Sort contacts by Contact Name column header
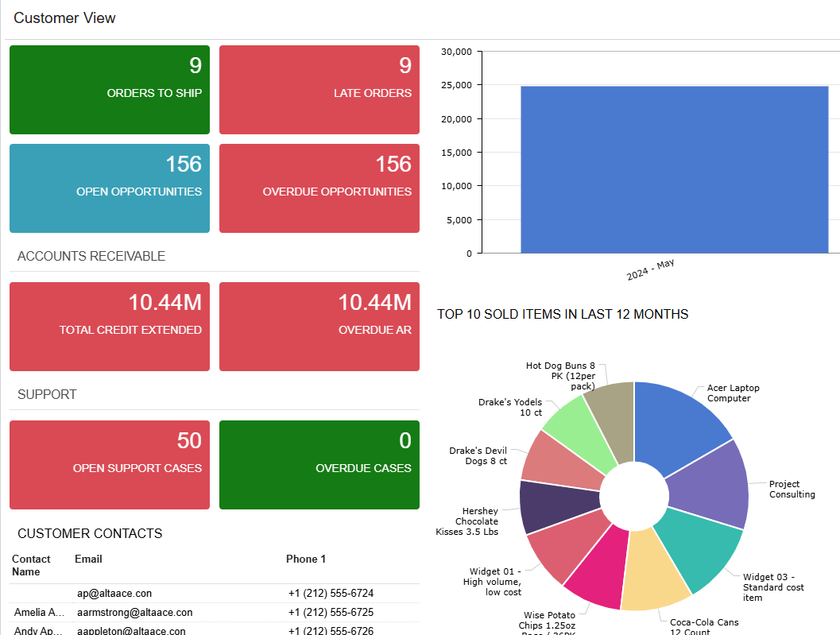This screenshot has width=840, height=635. tap(31, 565)
